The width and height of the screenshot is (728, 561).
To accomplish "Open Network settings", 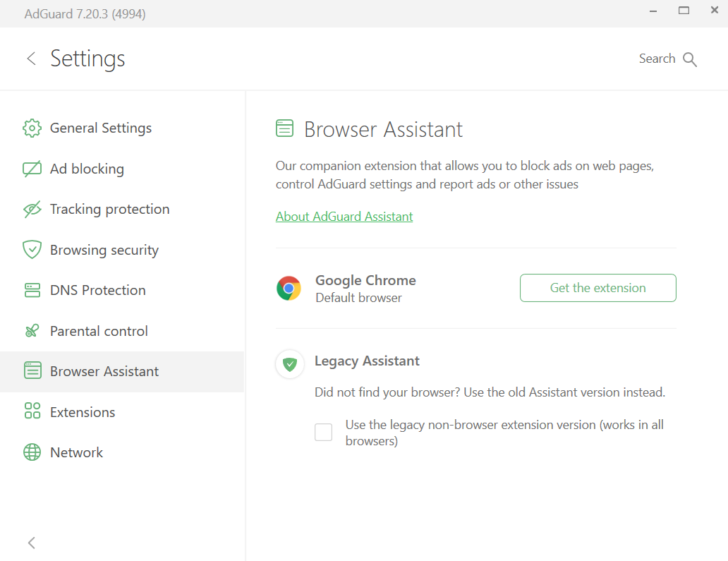I will coord(122,452).
